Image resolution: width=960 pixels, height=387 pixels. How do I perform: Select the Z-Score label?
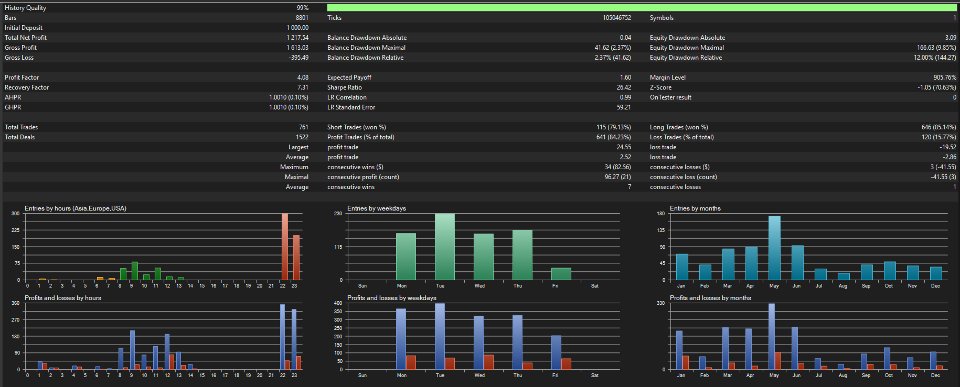(661, 88)
